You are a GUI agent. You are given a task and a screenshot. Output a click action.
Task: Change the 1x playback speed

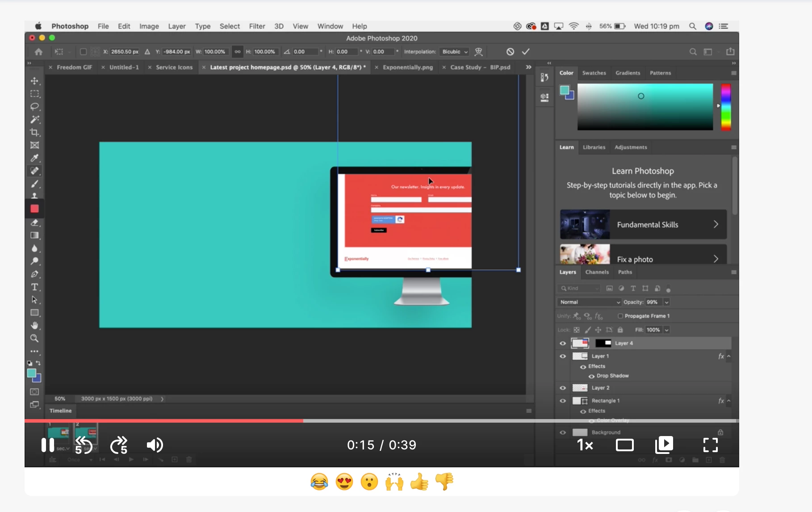click(585, 445)
